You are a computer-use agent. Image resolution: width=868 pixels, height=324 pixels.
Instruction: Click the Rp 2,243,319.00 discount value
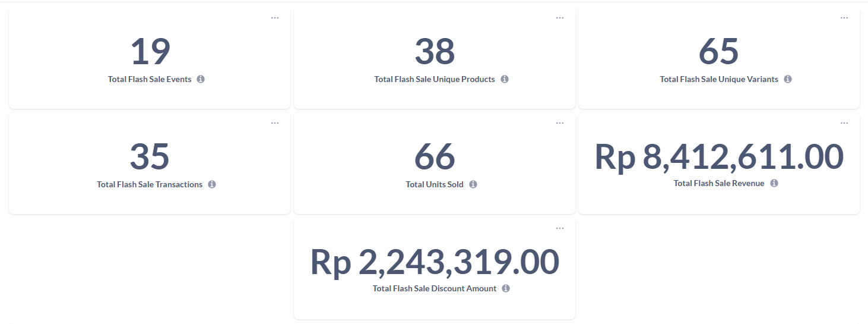435,262
